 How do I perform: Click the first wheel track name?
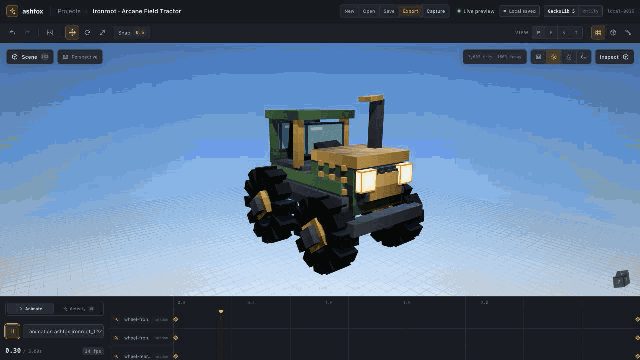[x=136, y=319]
